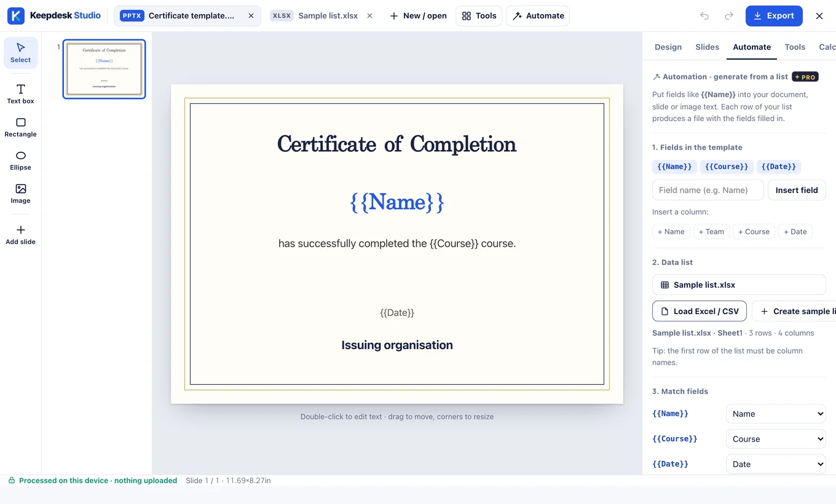Add a new slide
Viewport: 836px width, 504px height.
pyautogui.click(x=20, y=235)
